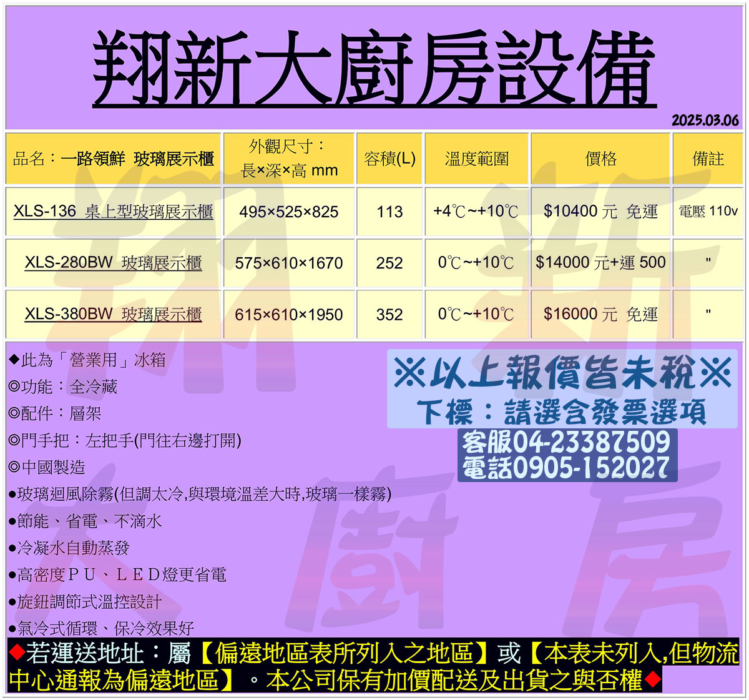The height and width of the screenshot is (700, 749).
Task: Click the price $16000 元 免運
Action: tap(600, 314)
